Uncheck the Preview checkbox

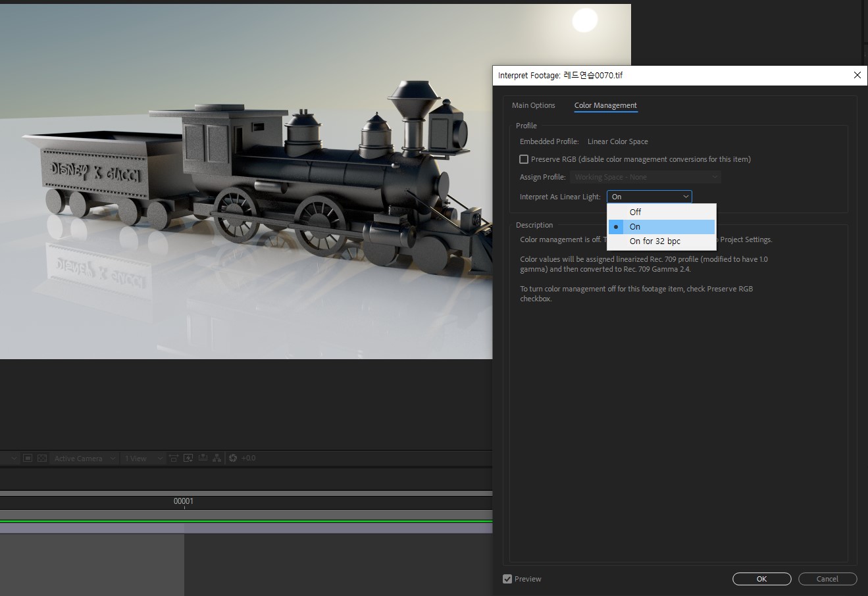point(507,579)
